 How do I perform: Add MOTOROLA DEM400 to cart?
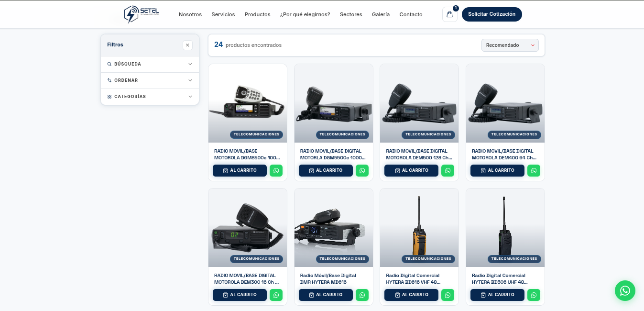(x=497, y=170)
